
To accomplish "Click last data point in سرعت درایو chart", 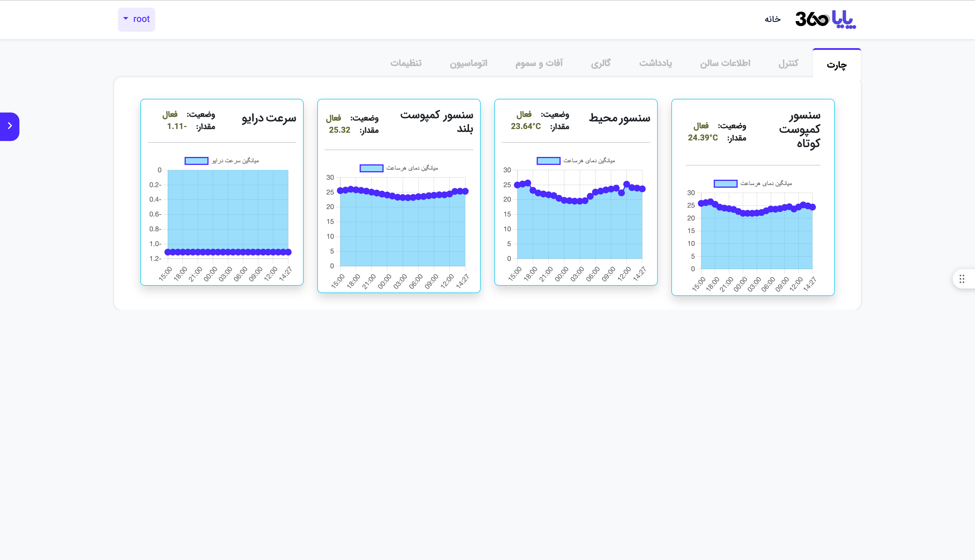I will click(288, 252).
